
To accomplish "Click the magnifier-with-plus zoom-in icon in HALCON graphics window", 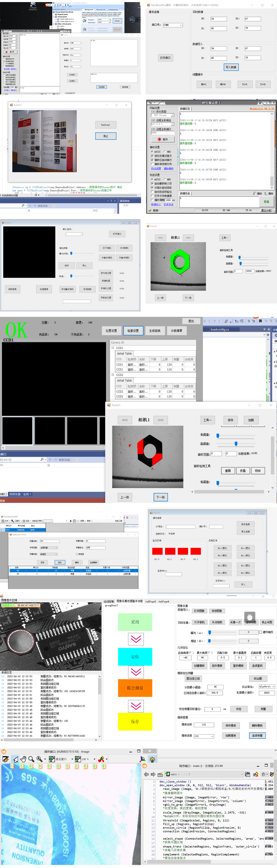I will point(40,759).
